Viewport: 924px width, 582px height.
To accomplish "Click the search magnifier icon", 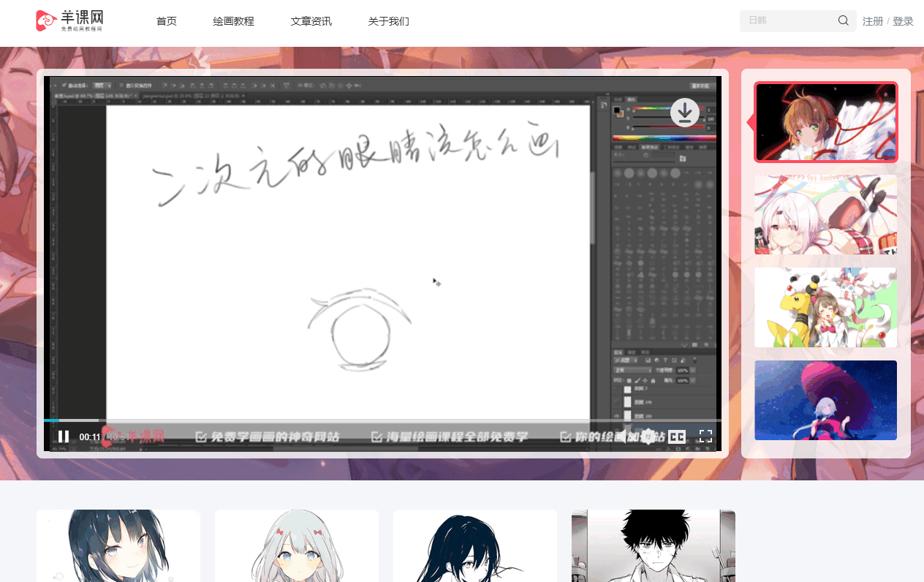I will click(x=843, y=20).
